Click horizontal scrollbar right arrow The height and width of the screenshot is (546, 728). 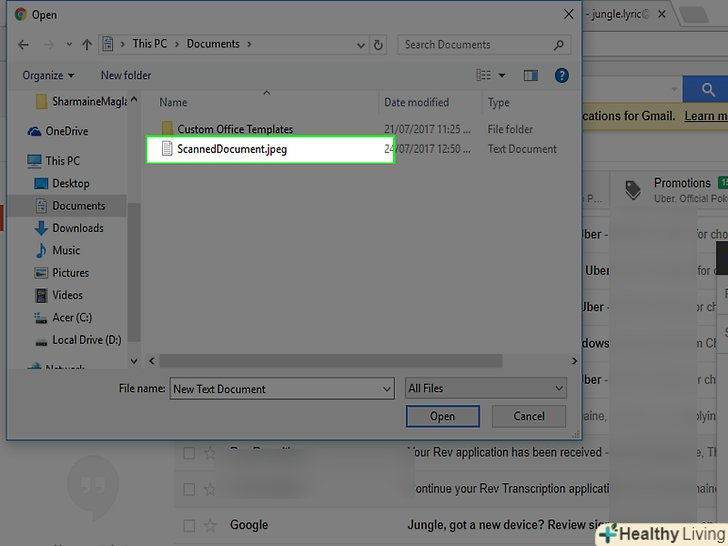[574, 361]
